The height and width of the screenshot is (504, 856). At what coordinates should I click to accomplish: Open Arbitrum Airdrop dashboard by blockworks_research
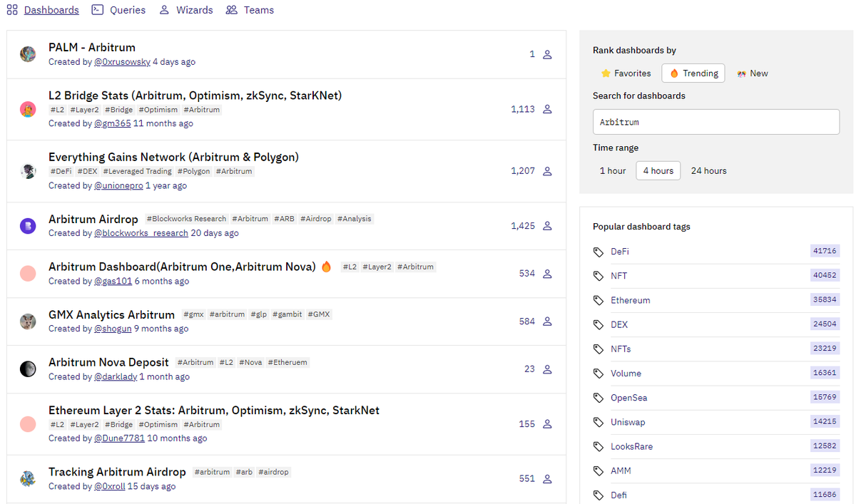[x=93, y=219]
